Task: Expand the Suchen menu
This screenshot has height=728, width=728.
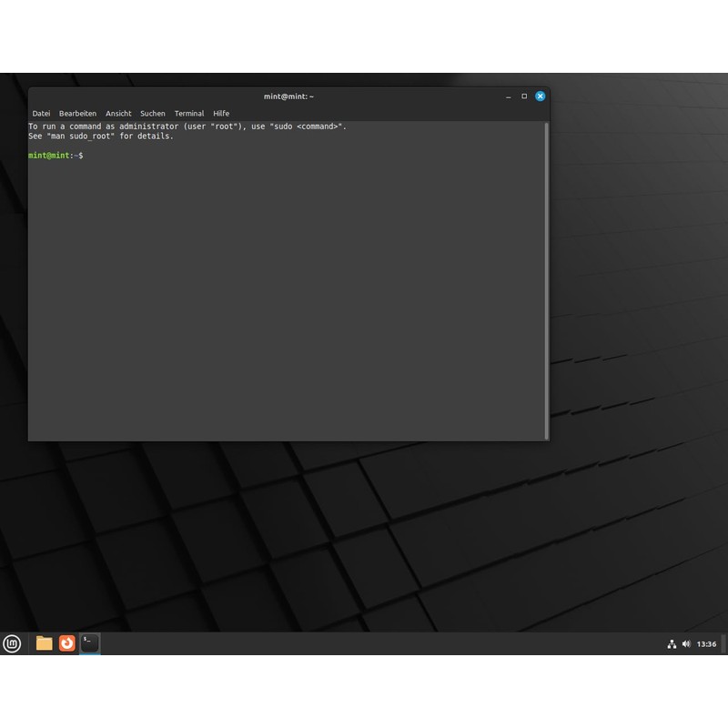Action: click(x=153, y=114)
